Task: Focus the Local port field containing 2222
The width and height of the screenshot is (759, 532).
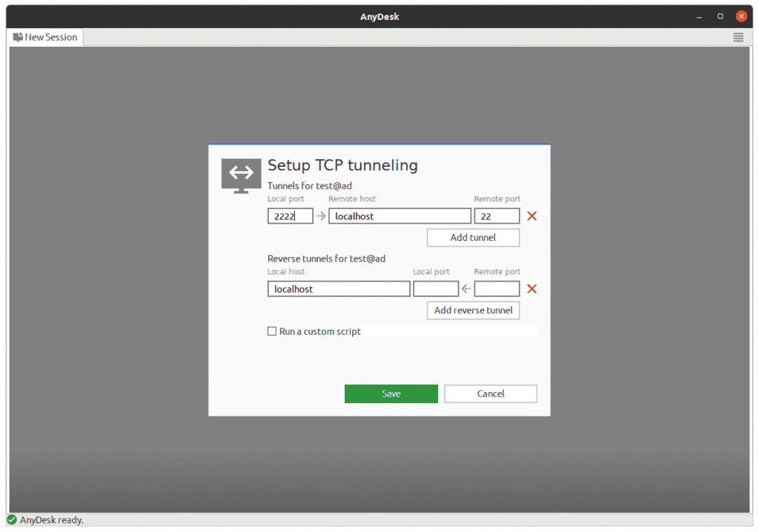Action: (291, 216)
